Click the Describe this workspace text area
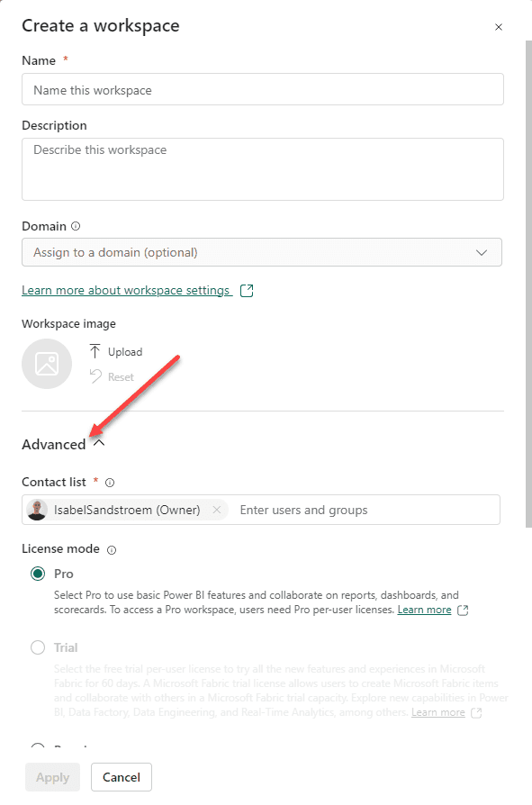 pyautogui.click(x=263, y=169)
